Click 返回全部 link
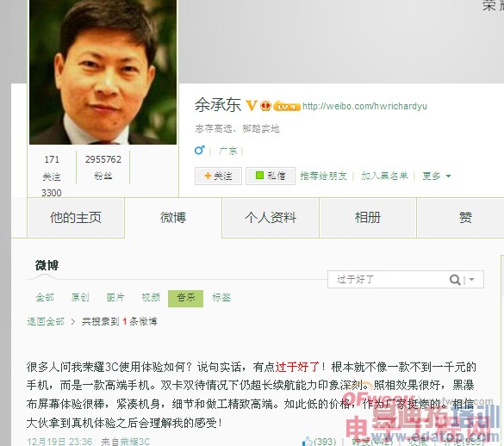The width and height of the screenshot is (504, 446). pyautogui.click(x=46, y=321)
